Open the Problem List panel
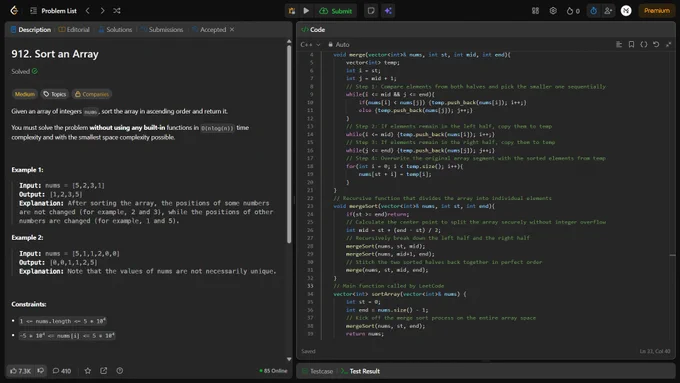Image resolution: width=680 pixels, height=383 pixels. pos(53,11)
